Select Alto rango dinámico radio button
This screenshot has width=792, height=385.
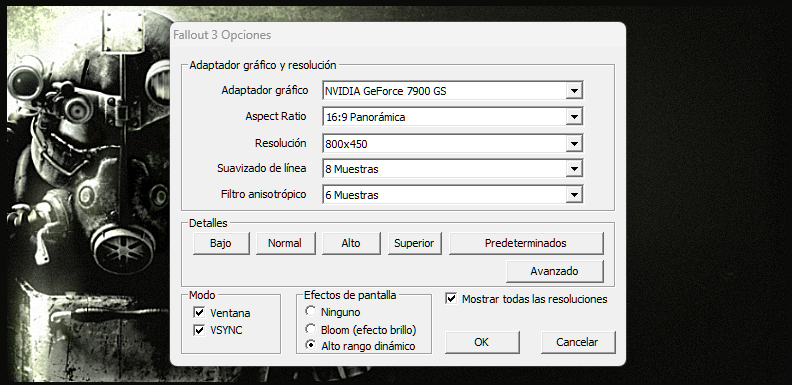point(311,346)
